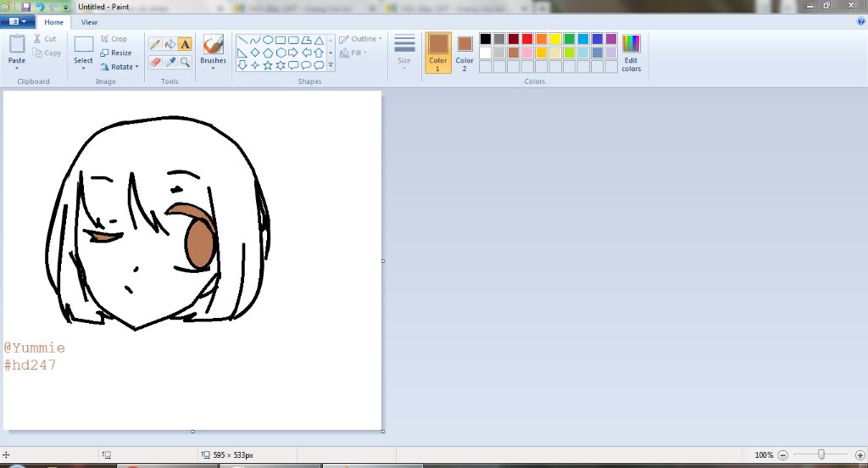Choose the Hexagon shape
Image resolution: width=868 pixels, height=468 pixels.
pyautogui.click(x=281, y=53)
